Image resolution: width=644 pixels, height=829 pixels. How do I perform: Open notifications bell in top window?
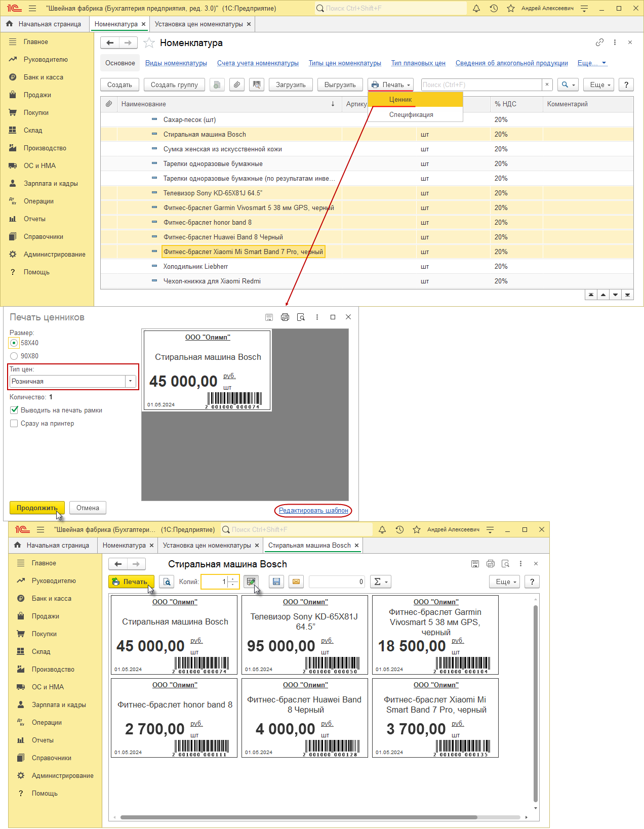pyautogui.click(x=476, y=8)
